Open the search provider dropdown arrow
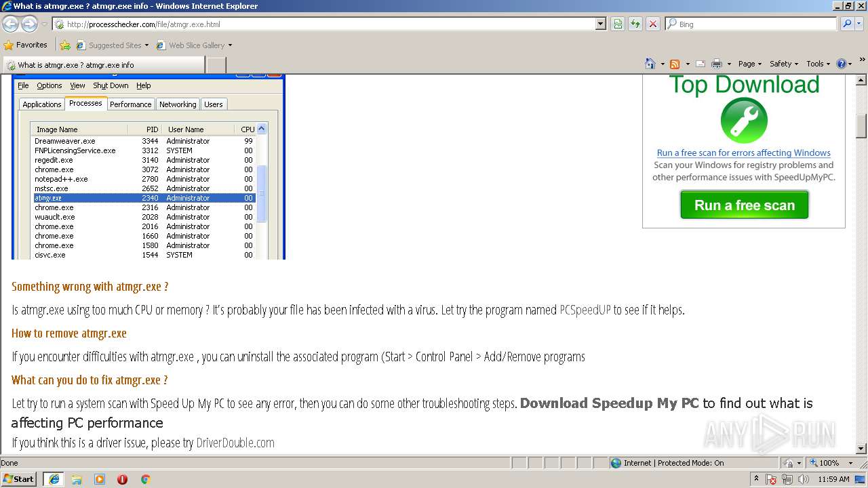Image resolution: width=868 pixels, height=488 pixels. point(860,24)
